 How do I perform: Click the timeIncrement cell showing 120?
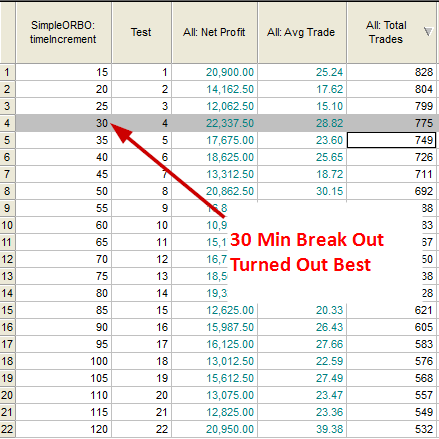click(63, 429)
